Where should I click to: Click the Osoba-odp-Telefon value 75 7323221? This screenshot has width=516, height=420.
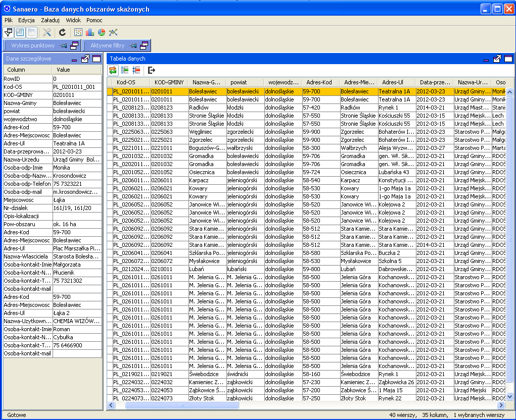tap(77, 184)
